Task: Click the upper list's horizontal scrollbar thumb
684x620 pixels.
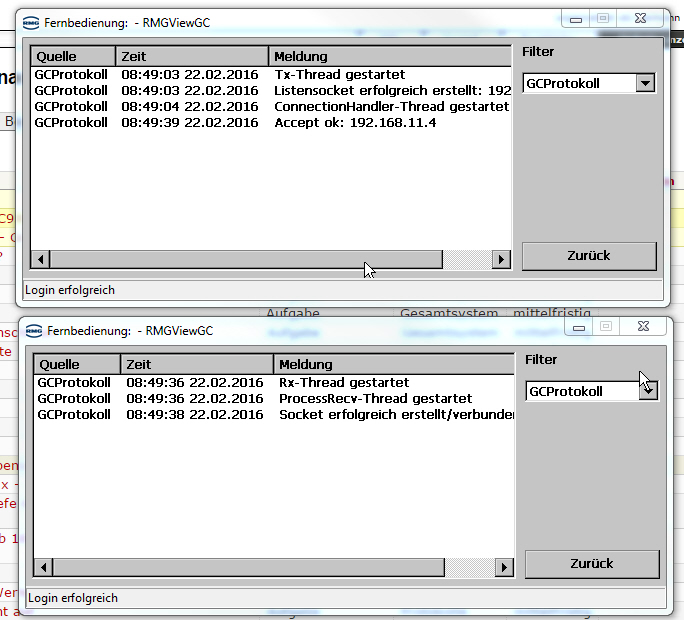Action: [x=245, y=260]
